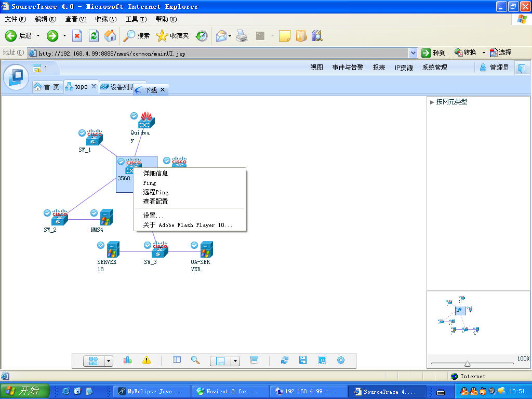Adjust the zoom slider handle
The image size is (532, 399).
(467, 364)
